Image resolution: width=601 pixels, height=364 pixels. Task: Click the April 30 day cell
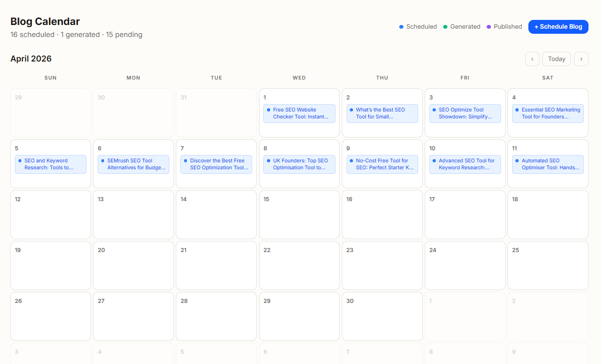(x=382, y=316)
